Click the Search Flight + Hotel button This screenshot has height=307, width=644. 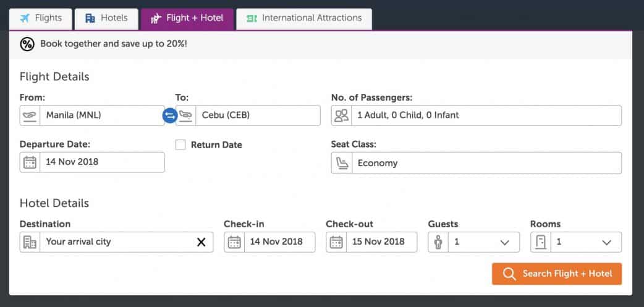tap(557, 274)
